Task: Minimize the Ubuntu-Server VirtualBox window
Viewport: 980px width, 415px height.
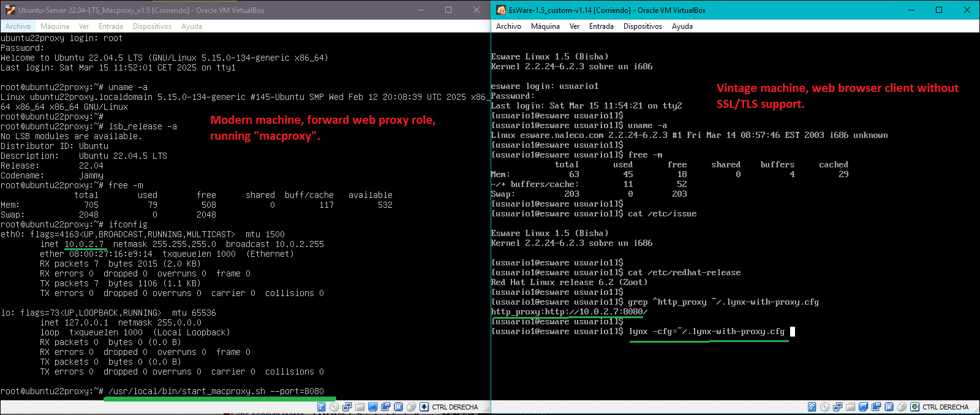Action: 420,10
